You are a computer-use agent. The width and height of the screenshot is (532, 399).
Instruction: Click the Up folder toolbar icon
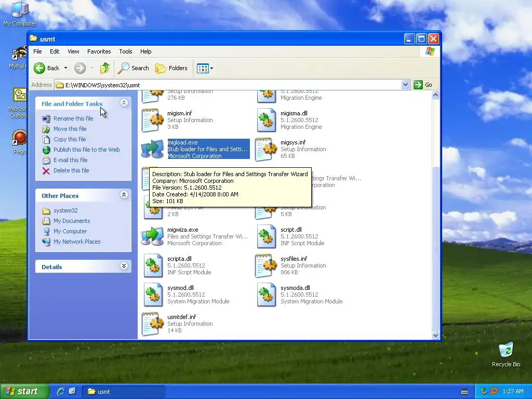pyautogui.click(x=105, y=68)
